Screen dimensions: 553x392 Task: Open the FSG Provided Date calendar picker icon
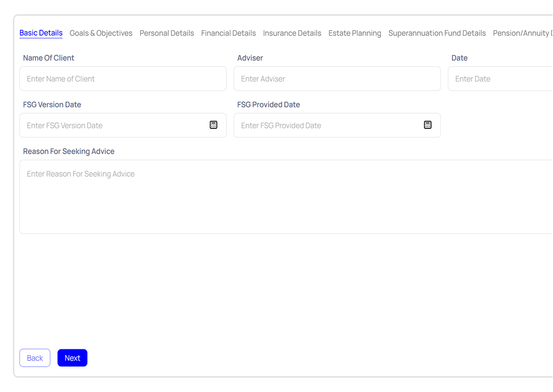coord(428,125)
